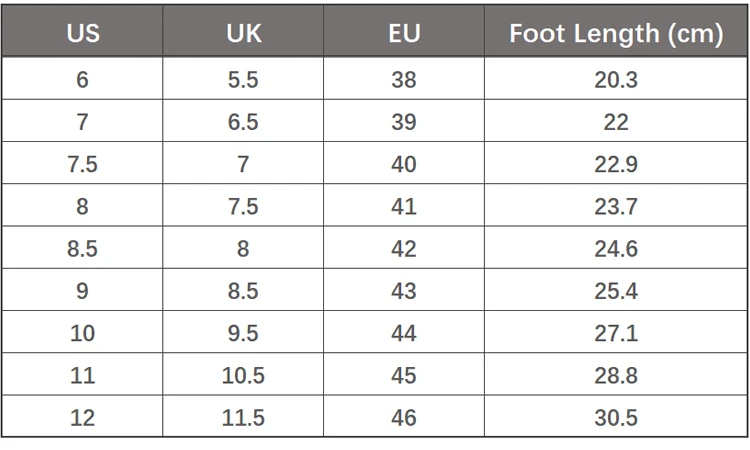Click the EU column header
750x450 pixels.
(x=404, y=33)
